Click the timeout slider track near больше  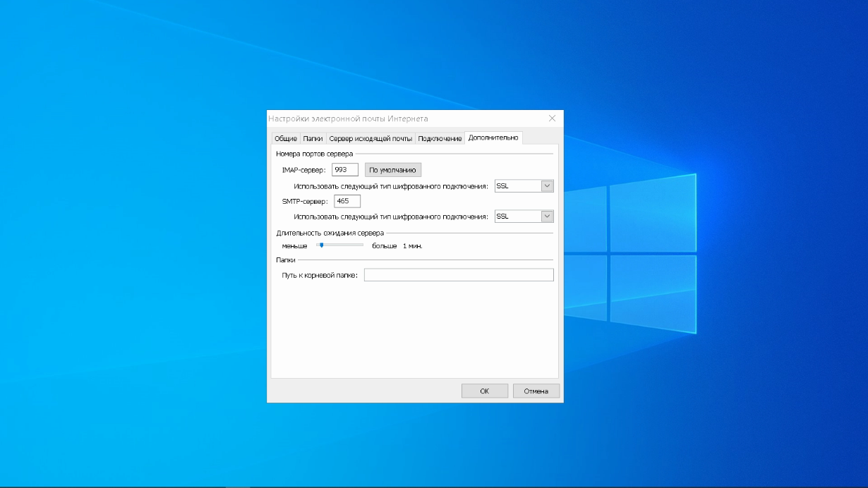[356, 245]
